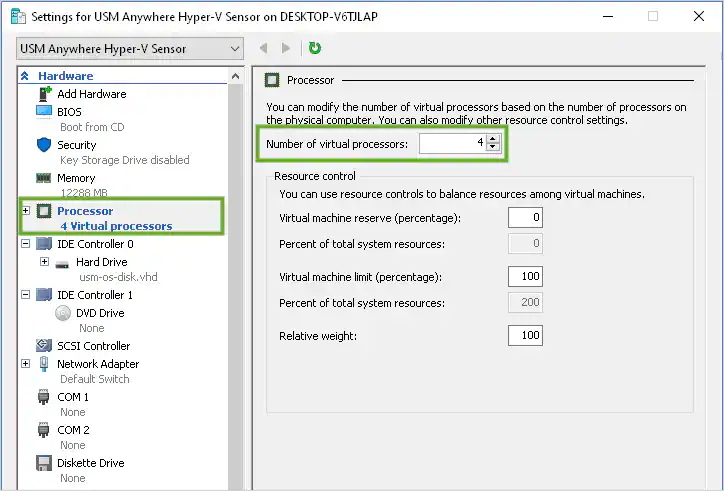Viewport: 724px width, 491px height.
Task: Click the Processor icon in the tree
Action: point(44,211)
